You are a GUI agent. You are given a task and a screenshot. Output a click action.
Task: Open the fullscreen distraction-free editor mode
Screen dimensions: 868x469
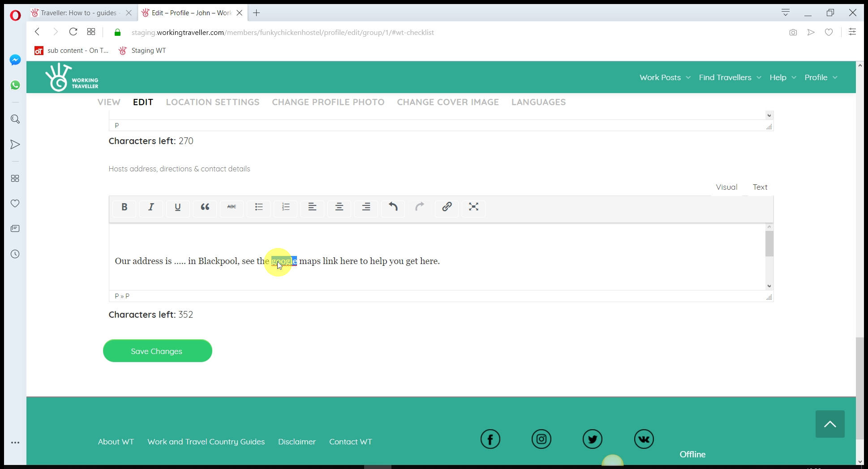click(473, 207)
